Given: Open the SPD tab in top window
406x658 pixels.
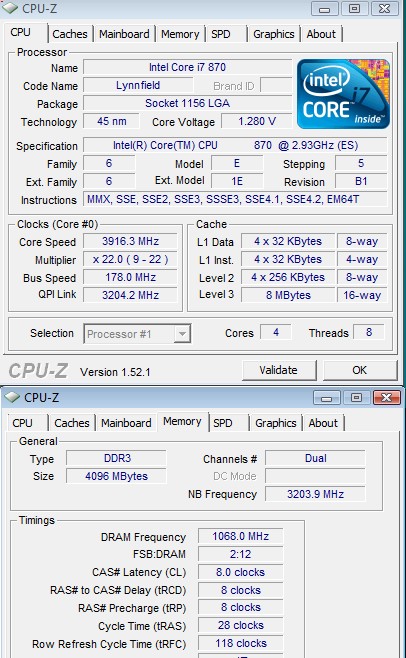Looking at the screenshot, I should (221, 34).
